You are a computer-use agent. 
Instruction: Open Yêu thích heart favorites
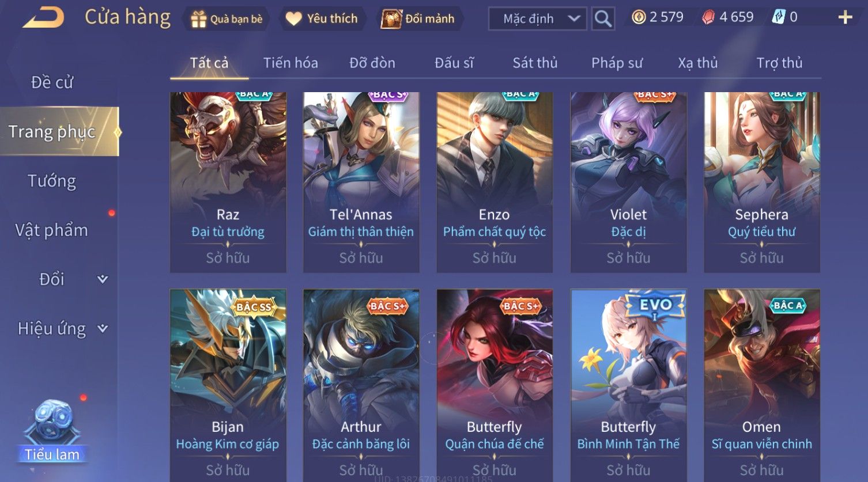click(x=293, y=18)
